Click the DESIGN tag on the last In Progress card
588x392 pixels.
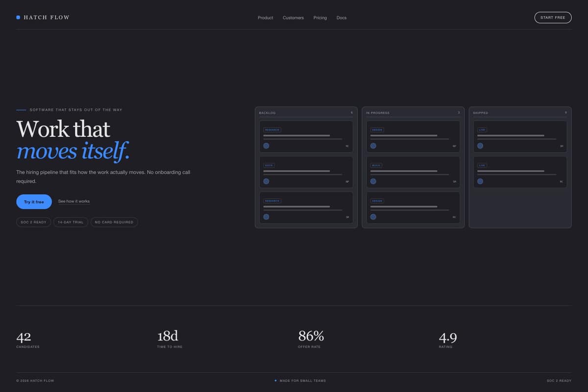tap(377, 201)
